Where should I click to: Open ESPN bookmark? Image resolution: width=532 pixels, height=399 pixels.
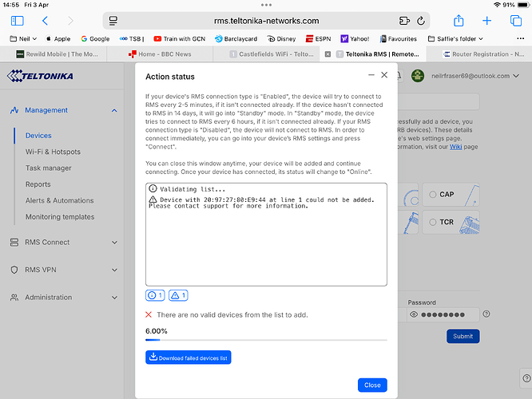[318, 38]
